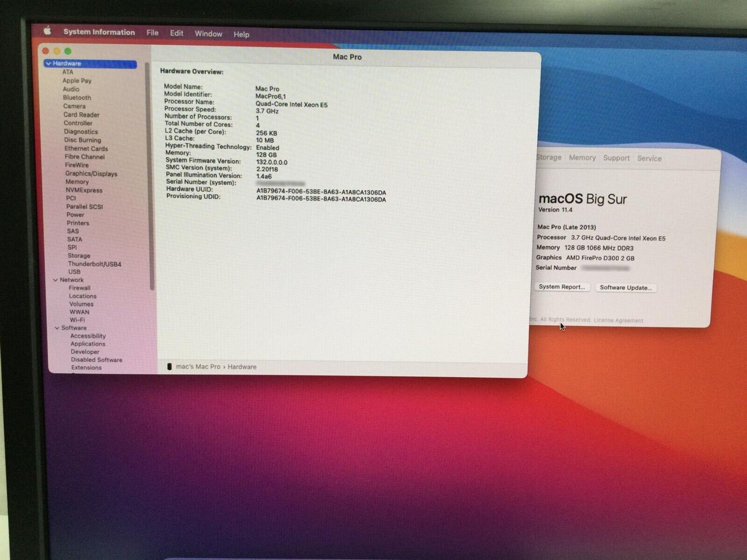The height and width of the screenshot is (560, 747).
Task: Collapse the Software section chevron
Action: (x=57, y=328)
